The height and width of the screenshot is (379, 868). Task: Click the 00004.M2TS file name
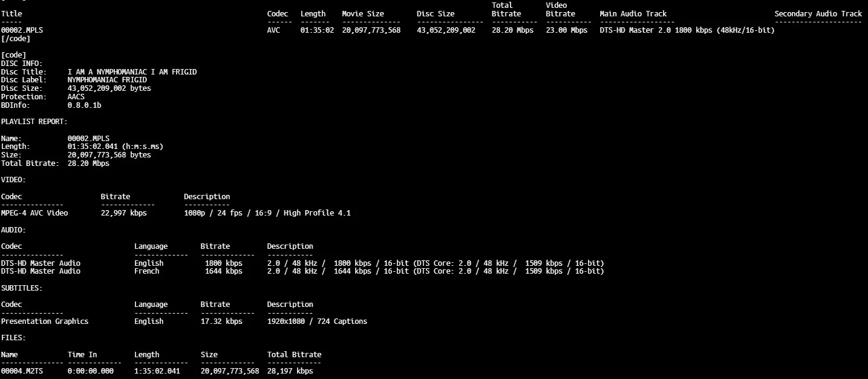click(x=22, y=371)
